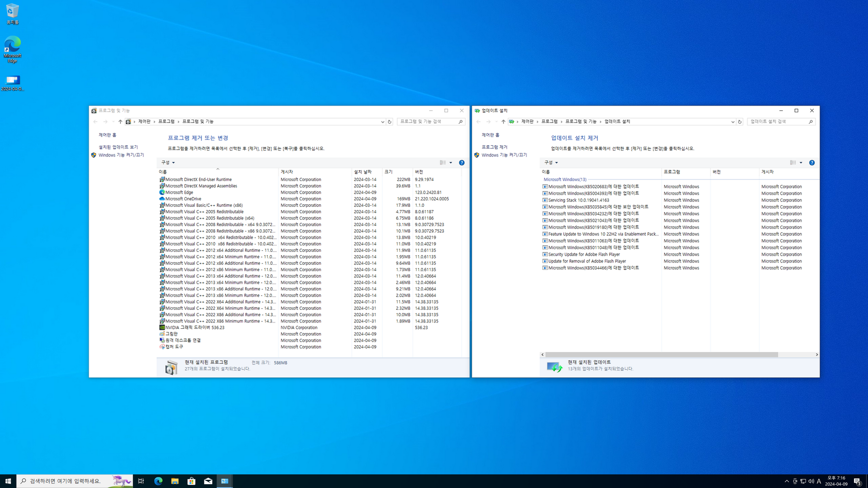The height and width of the screenshot is (488, 868).
Task: Open the Recycle Bin desktop icon
Action: [13, 14]
